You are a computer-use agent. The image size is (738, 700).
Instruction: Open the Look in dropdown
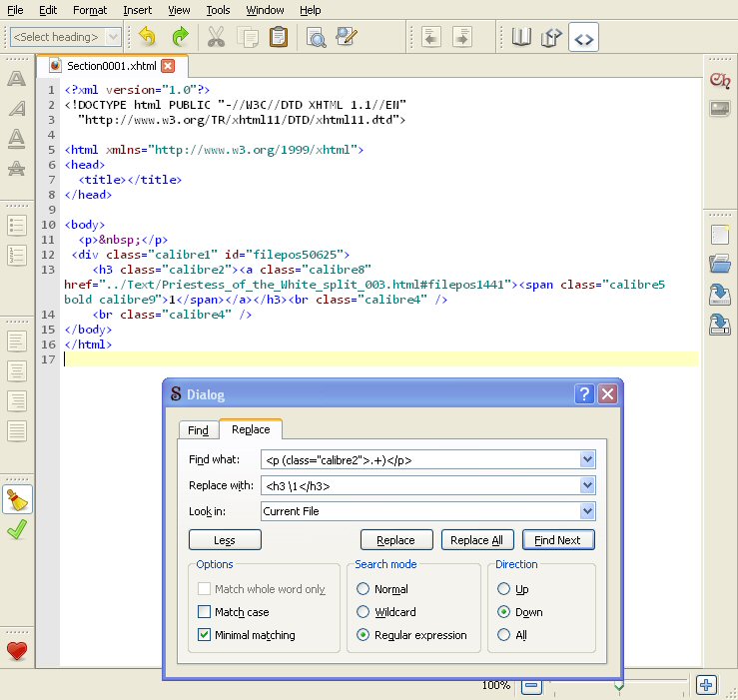click(586, 511)
